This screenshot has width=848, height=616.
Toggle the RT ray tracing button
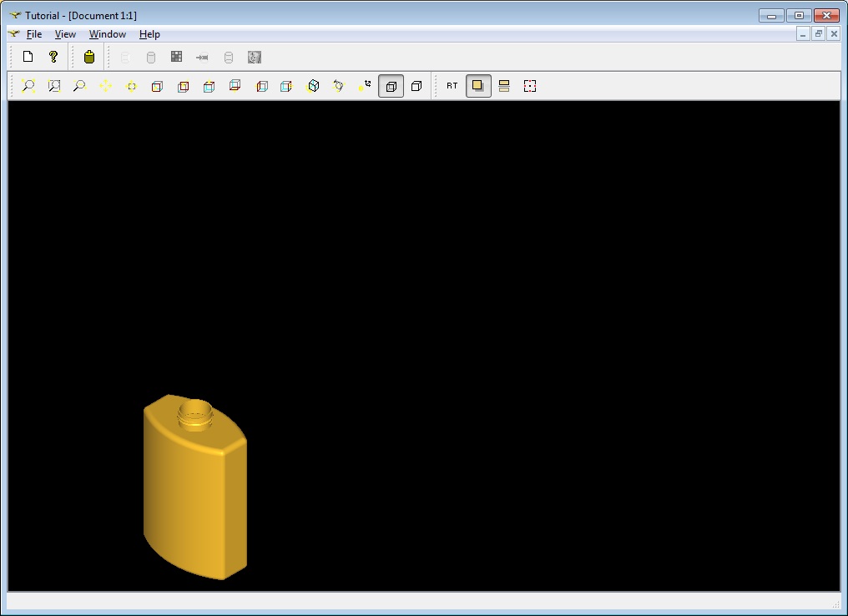coord(452,86)
